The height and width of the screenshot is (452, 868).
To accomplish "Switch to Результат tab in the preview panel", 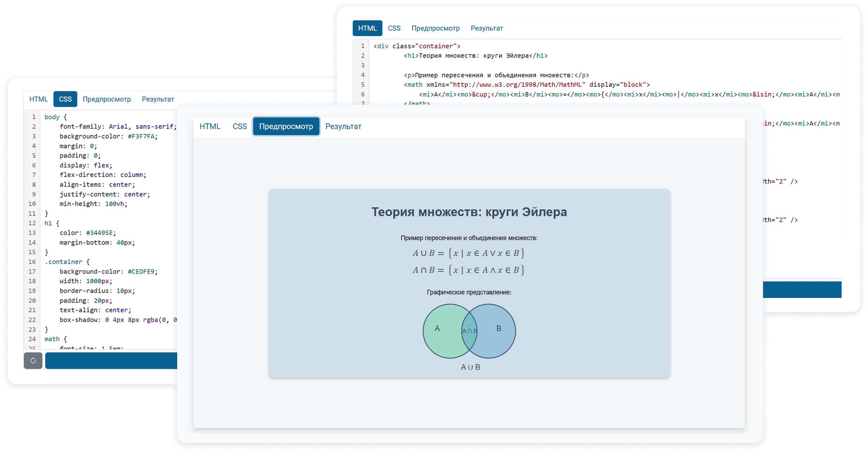I will (343, 126).
